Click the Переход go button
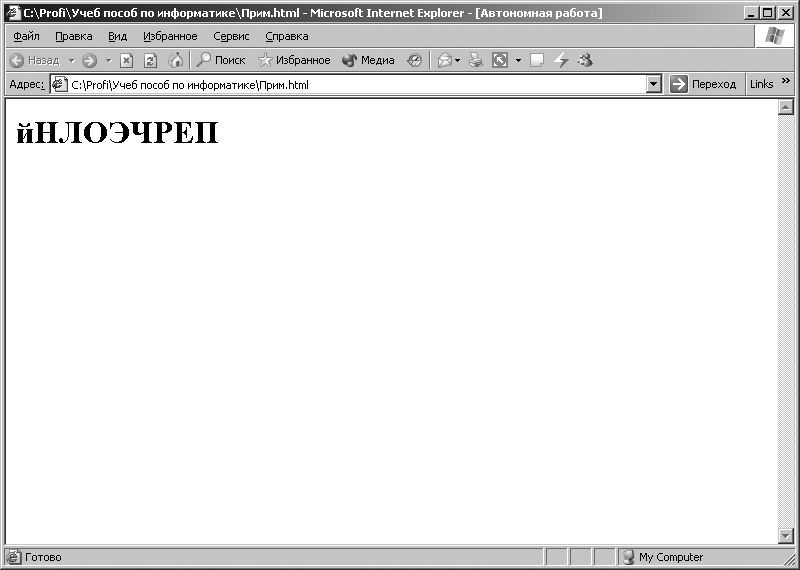The height and width of the screenshot is (570, 800). coord(703,84)
